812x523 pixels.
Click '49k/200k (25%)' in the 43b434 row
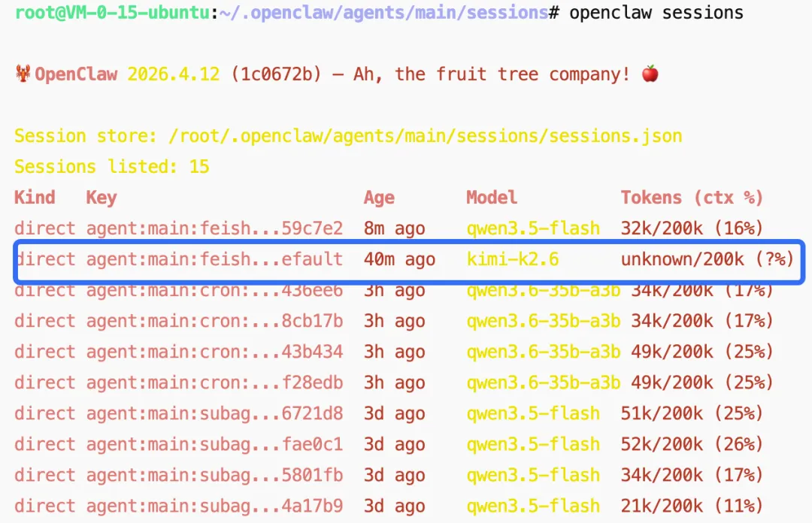(x=701, y=352)
